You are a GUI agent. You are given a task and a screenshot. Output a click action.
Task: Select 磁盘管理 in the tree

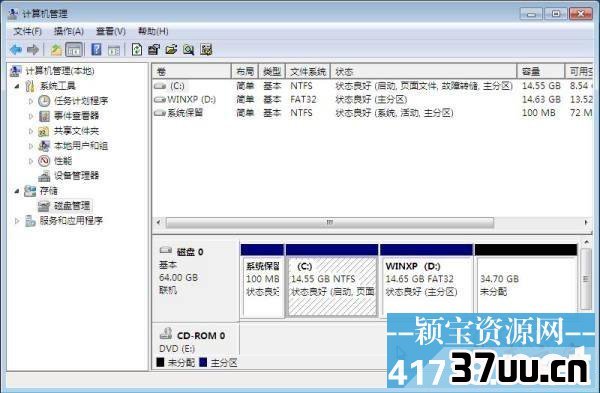(72, 205)
